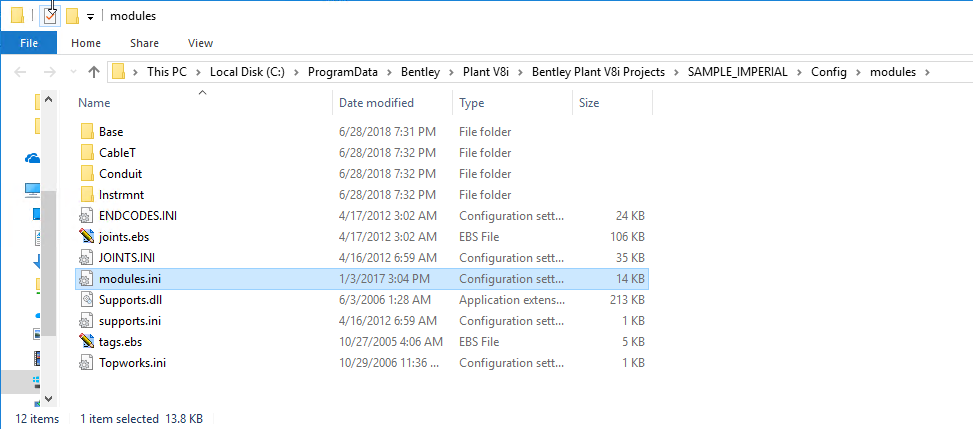
Task: Expand chevron after SAMPLE_IMPERIAL breadcrumb
Action: (800, 73)
